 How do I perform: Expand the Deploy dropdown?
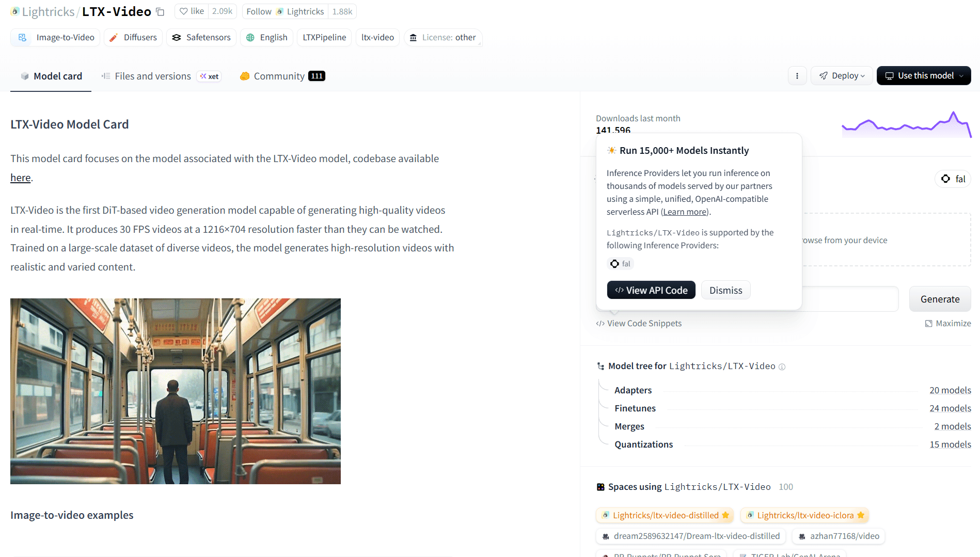(x=842, y=76)
